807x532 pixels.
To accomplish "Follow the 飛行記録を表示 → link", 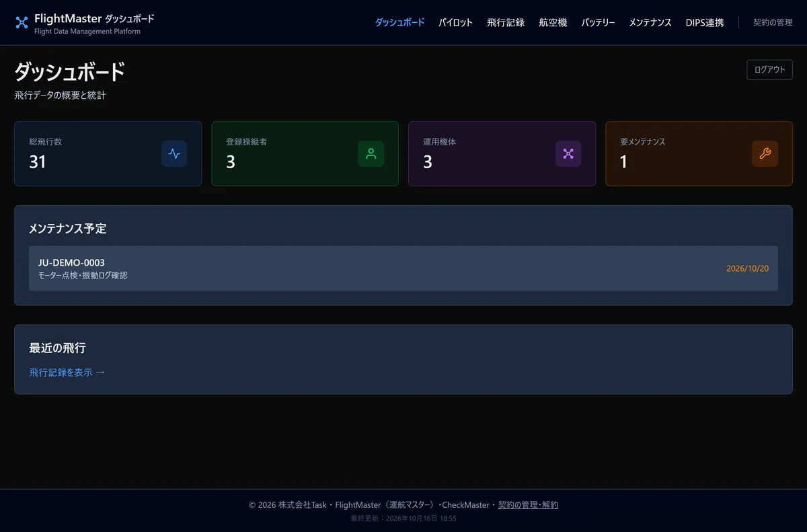I will point(67,372).
